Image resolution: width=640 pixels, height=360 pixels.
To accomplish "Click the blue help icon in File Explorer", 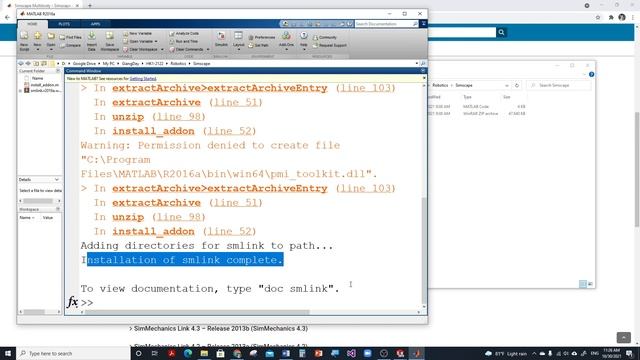I will point(591,74).
